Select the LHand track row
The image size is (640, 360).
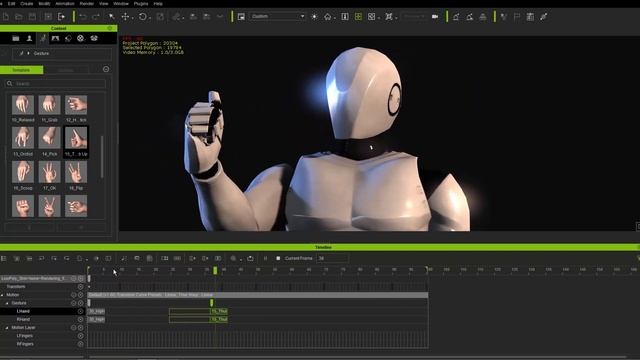(42, 311)
